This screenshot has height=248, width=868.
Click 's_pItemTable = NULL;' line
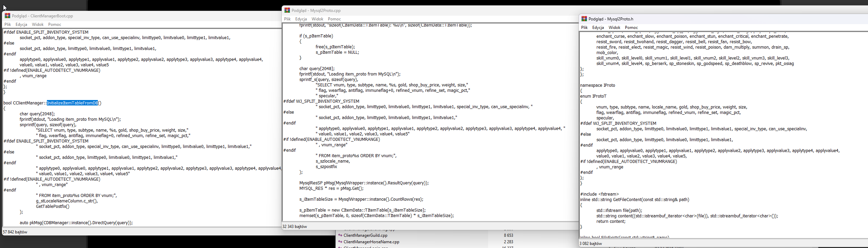click(x=337, y=52)
